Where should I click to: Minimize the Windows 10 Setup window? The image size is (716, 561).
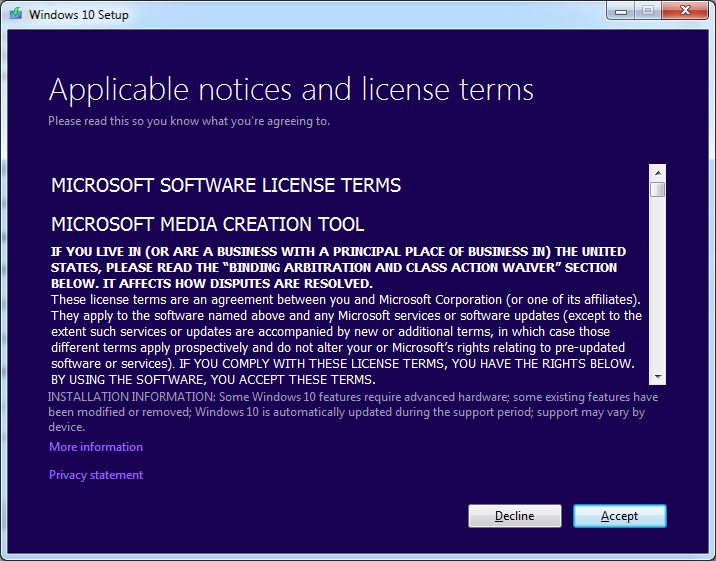coord(621,11)
